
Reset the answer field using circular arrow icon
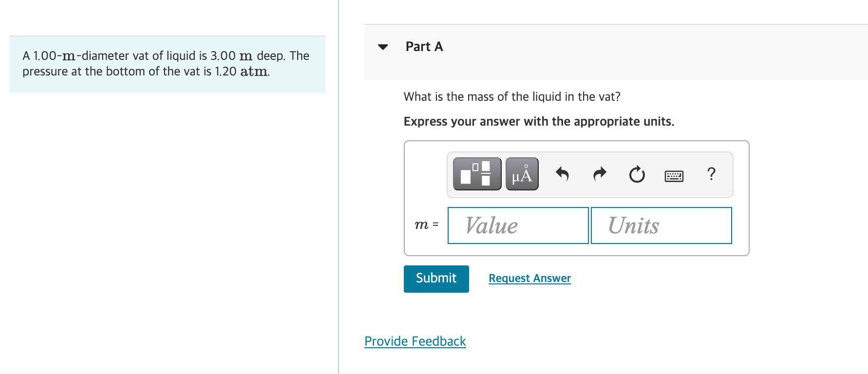click(x=636, y=174)
